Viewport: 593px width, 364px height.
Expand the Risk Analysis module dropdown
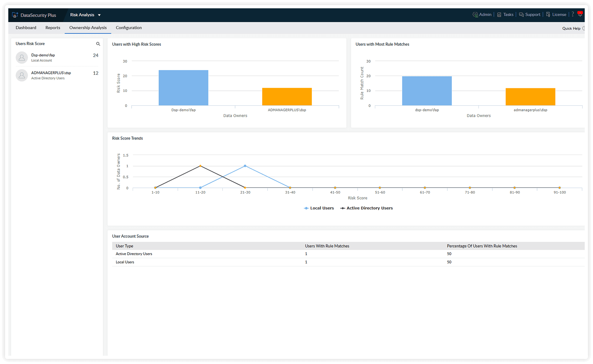click(85, 15)
